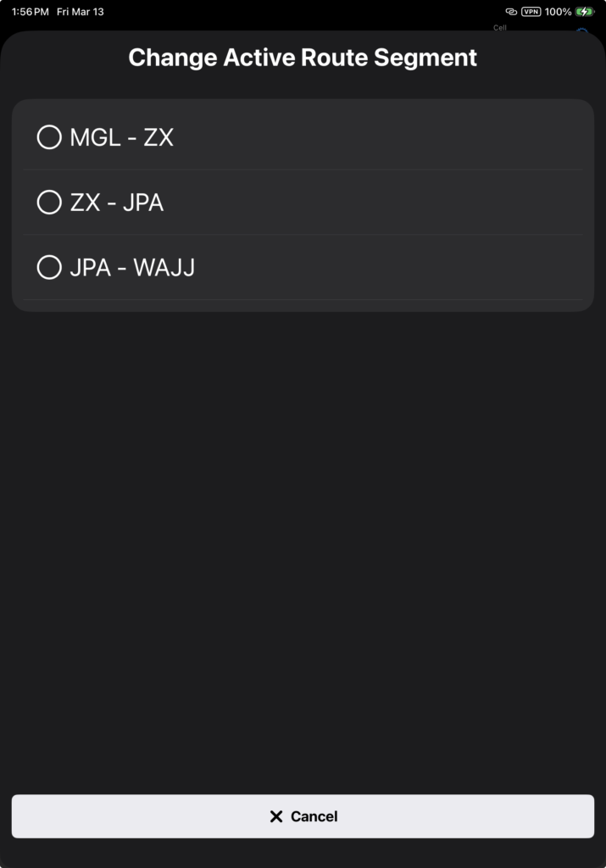Tap the X icon on the Cancel button
Screen dimensions: 606x868
[276, 816]
